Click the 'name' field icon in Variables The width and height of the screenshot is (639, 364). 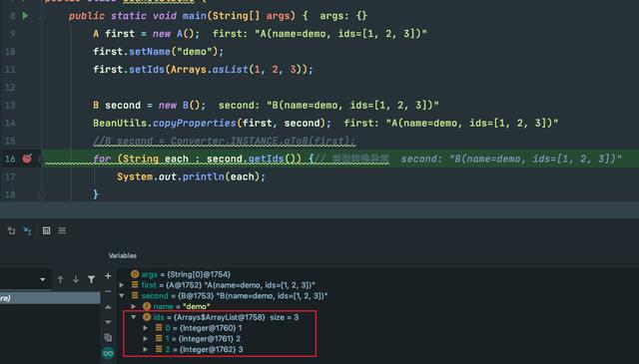point(147,306)
